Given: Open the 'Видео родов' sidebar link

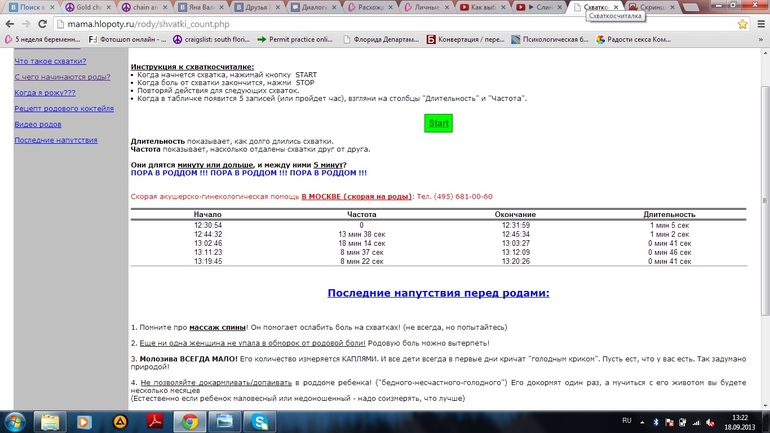Looking at the screenshot, I should click(38, 124).
